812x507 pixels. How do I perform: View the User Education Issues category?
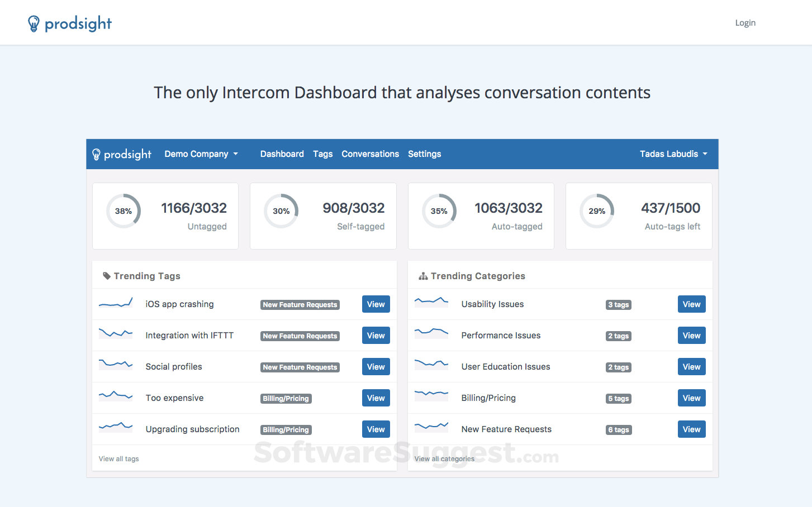coord(692,367)
